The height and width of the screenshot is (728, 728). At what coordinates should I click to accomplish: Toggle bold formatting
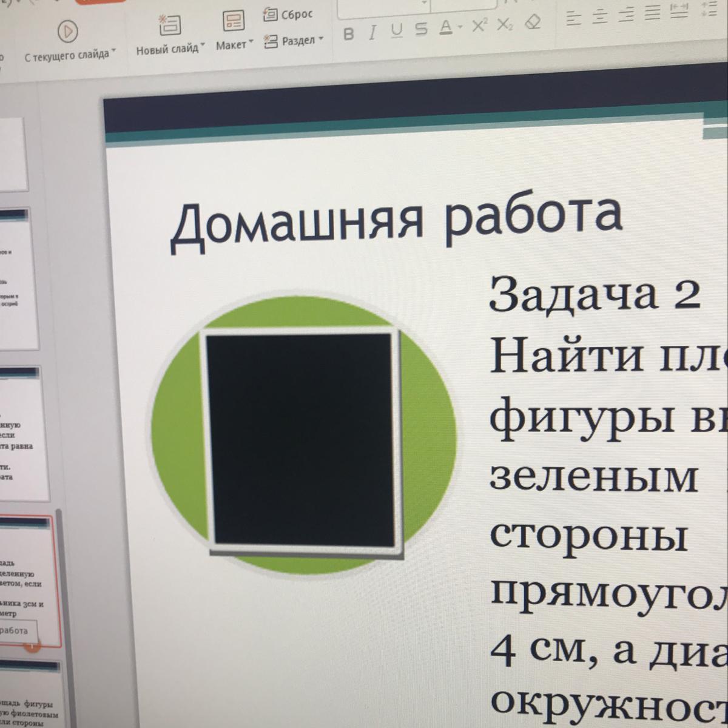pyautogui.click(x=348, y=33)
